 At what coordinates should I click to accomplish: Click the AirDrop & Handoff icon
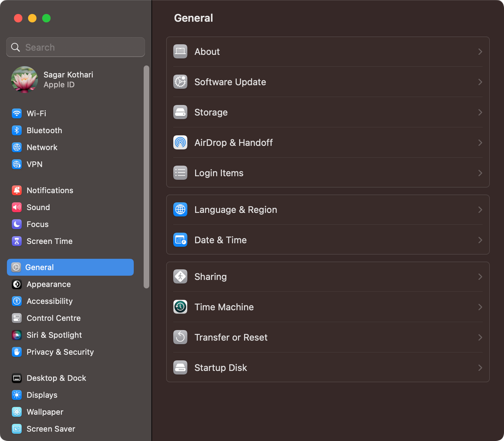(x=180, y=143)
